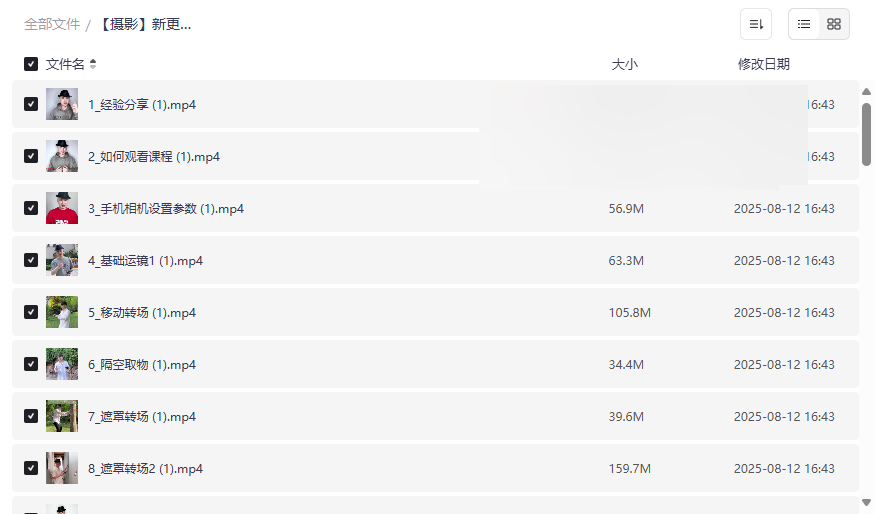
Task: Uncheck the 4_基础运镜1 file checkbox
Action: (31, 260)
